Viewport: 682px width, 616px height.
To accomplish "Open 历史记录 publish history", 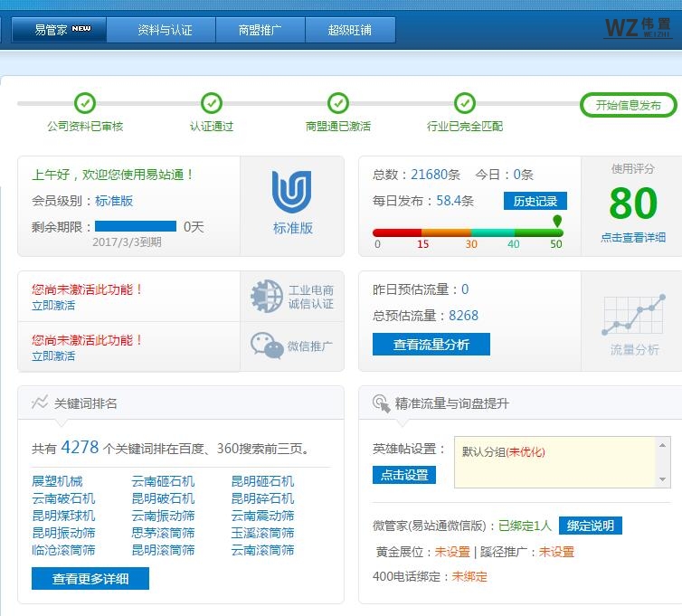I will [535, 201].
